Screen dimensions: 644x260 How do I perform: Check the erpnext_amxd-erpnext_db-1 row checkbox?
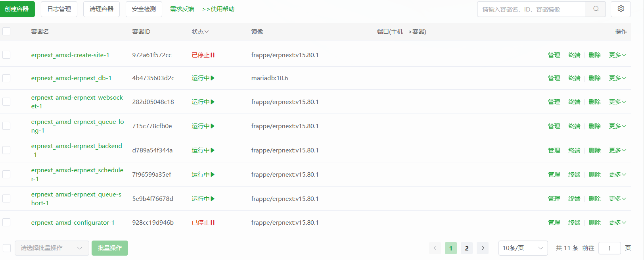[6, 78]
